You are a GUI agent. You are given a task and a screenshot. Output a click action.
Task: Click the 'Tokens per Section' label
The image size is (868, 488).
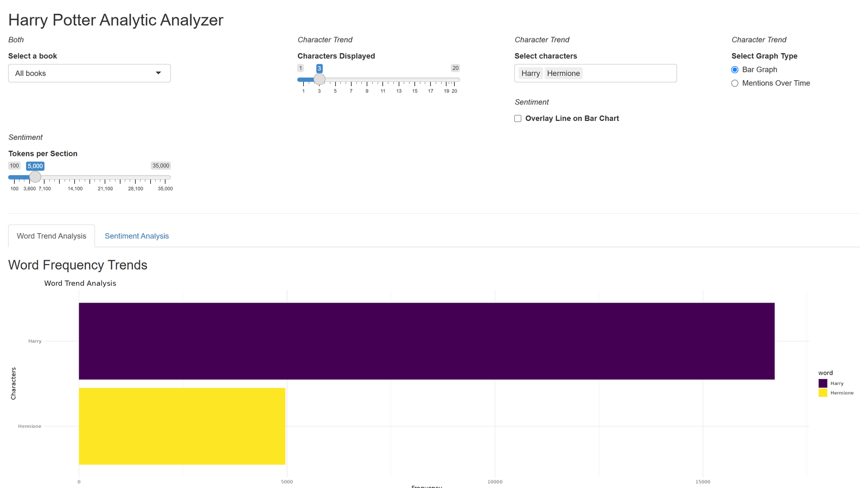tap(43, 153)
